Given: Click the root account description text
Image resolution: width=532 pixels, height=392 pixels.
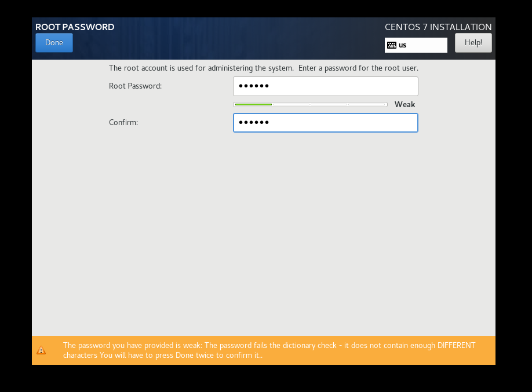Looking at the screenshot, I should click(x=263, y=68).
